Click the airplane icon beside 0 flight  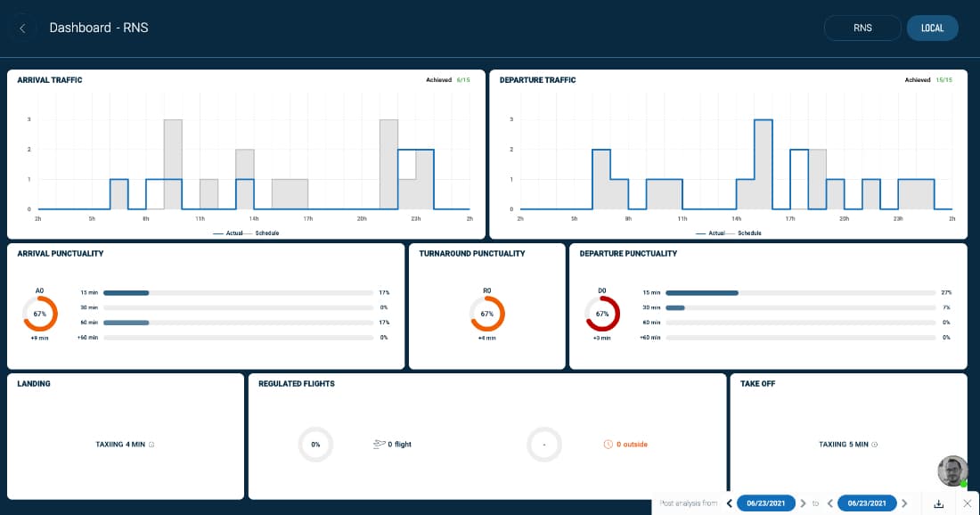379,445
